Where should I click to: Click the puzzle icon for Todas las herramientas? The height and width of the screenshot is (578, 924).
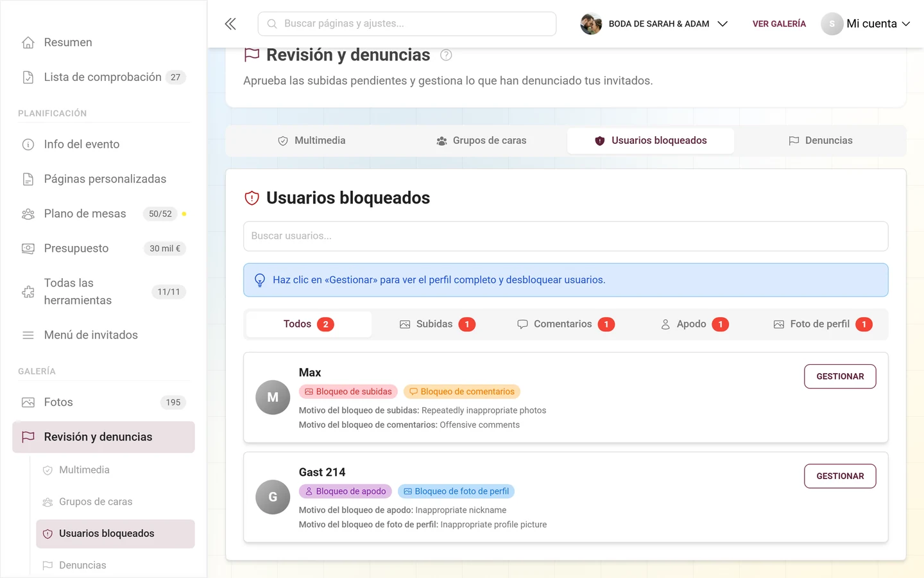tap(28, 292)
